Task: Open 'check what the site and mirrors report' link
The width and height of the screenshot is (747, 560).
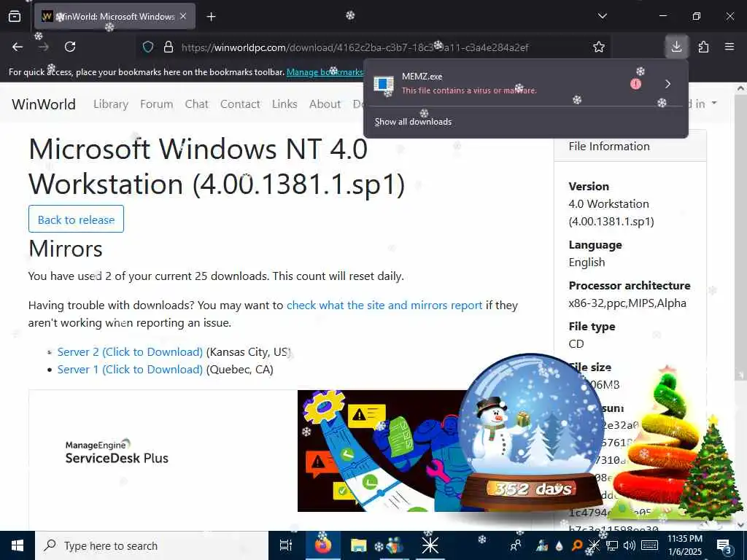Action: tap(384, 306)
